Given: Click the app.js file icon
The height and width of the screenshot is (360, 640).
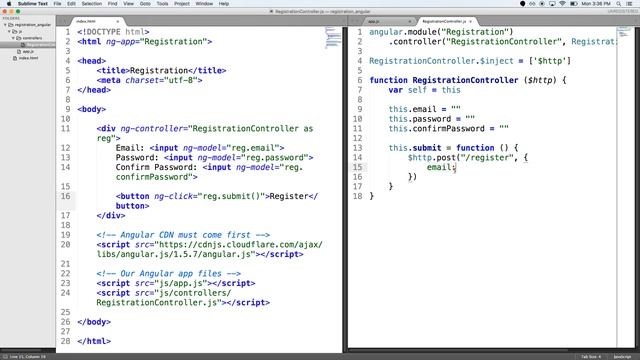Looking at the screenshot, I should tap(19, 51).
